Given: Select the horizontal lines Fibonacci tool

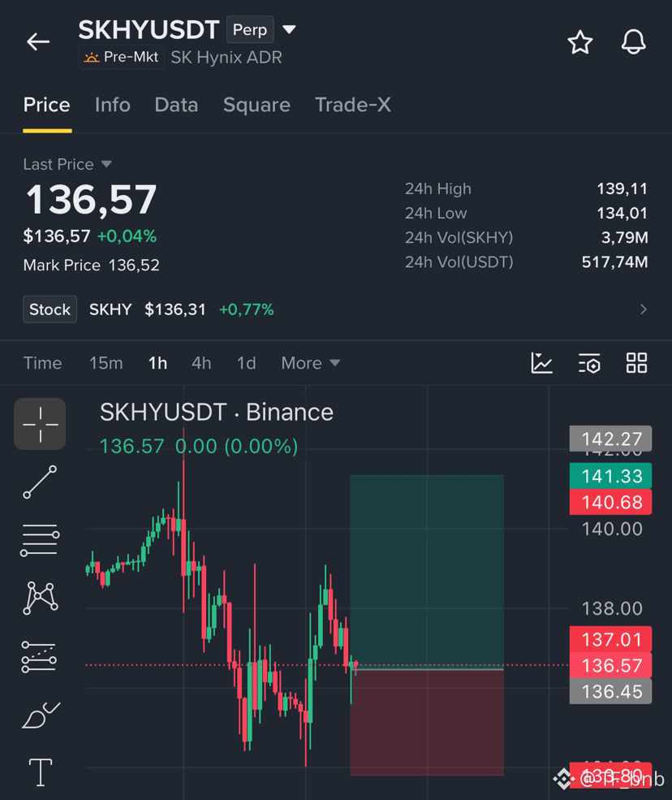Looking at the screenshot, I should coord(40,540).
